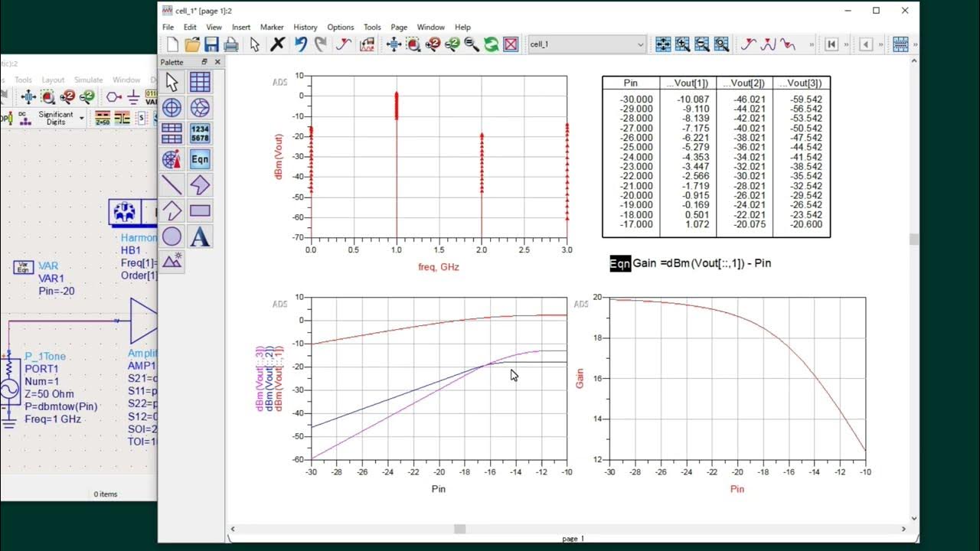Select the rectangular plot tool in the Palette
This screenshot has height=551, width=980.
(200, 82)
